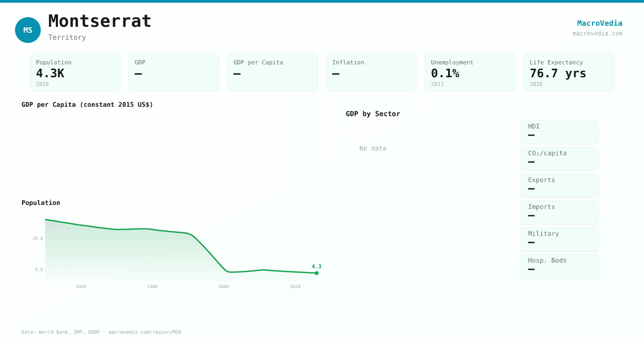Image resolution: width=644 pixels, height=338 pixels.
Task: Open the GDP per Capita card
Action: tap(273, 72)
